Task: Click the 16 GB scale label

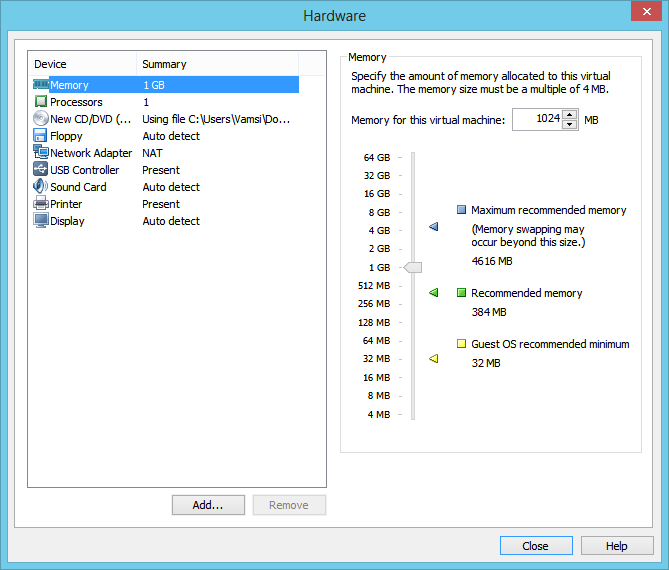Action: [377, 194]
